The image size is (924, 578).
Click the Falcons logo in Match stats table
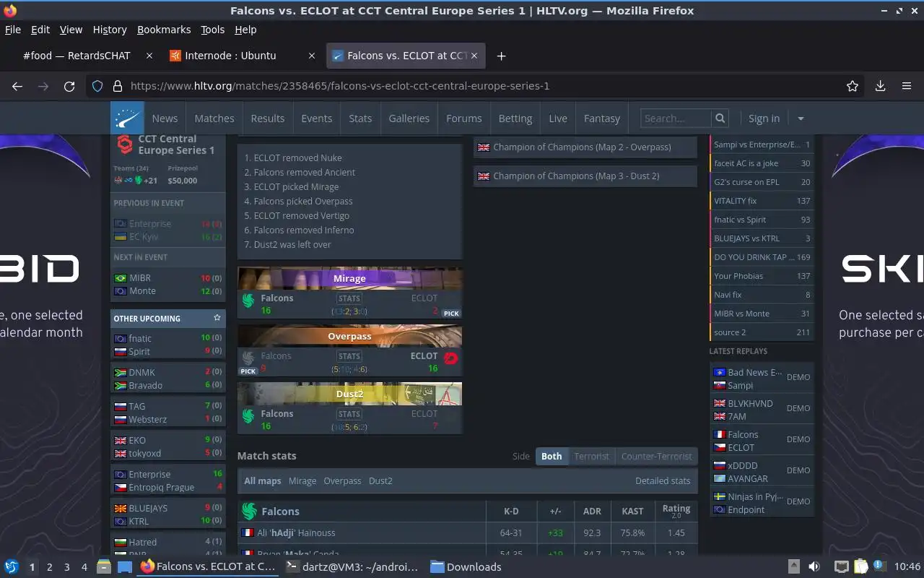(249, 512)
